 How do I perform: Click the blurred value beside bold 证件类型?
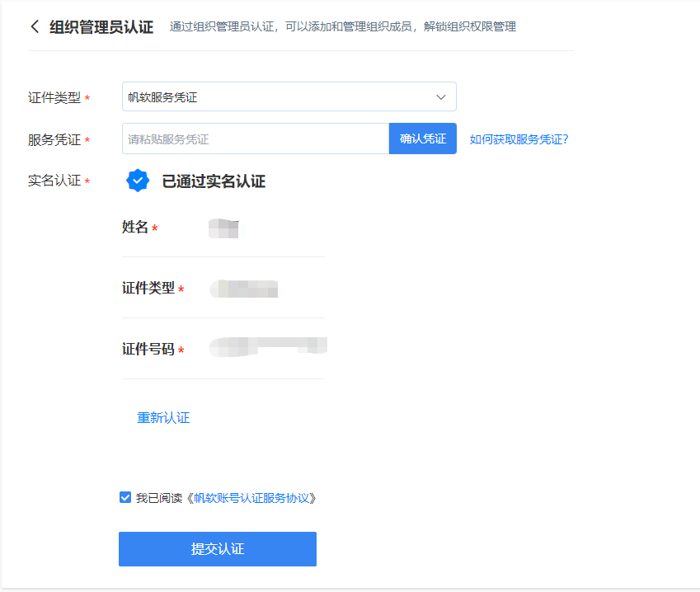244,289
